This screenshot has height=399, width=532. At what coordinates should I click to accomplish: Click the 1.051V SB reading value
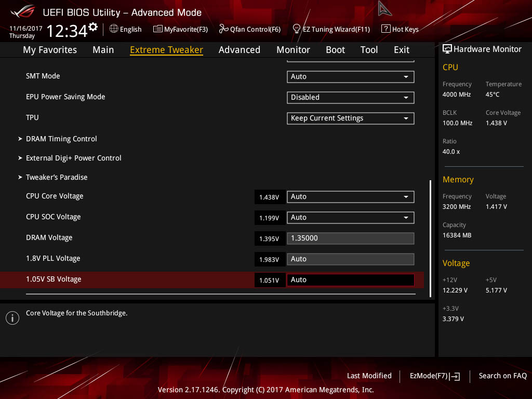tap(270, 280)
